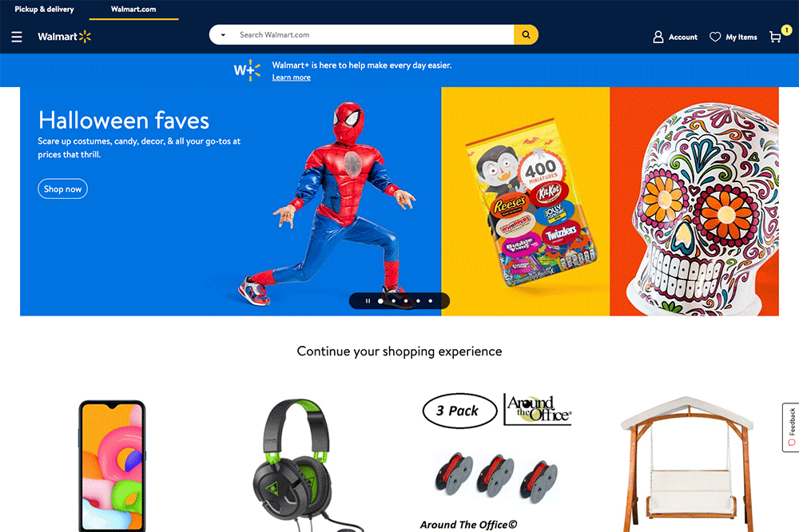Screen dimensions: 799x532
Task: Open the shopping cart icon
Action: point(775,38)
